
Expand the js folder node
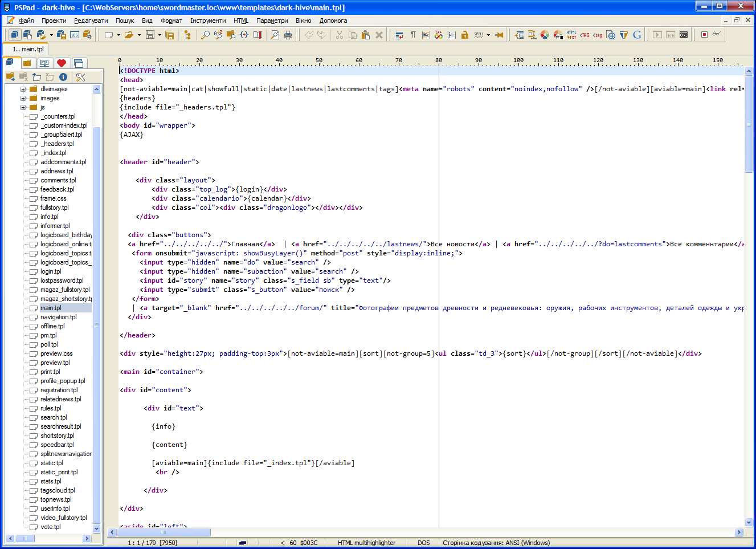[x=23, y=107]
